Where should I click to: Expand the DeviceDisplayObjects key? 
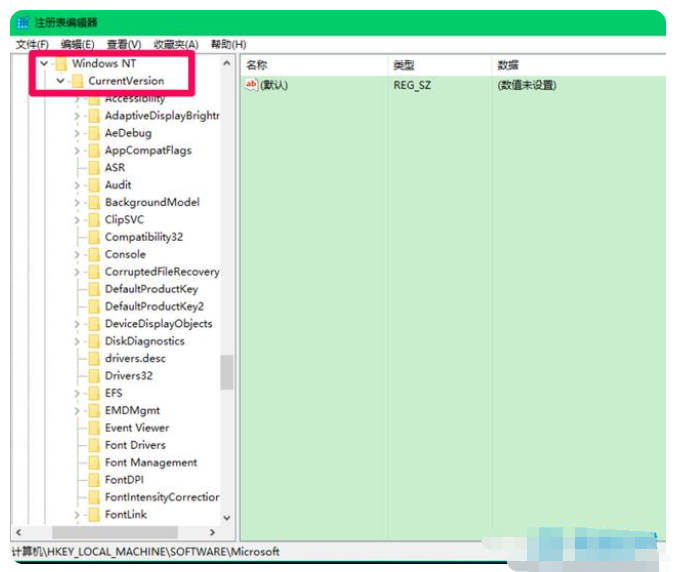pos(77,324)
